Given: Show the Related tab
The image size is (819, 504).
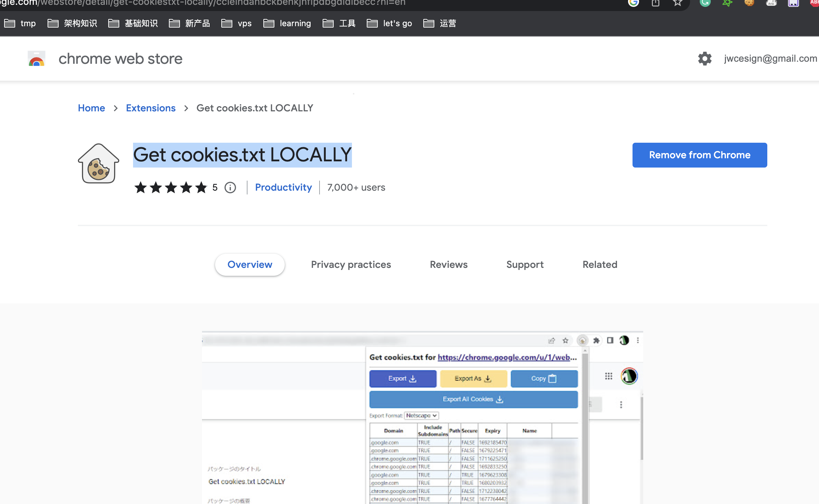Looking at the screenshot, I should coord(600,264).
